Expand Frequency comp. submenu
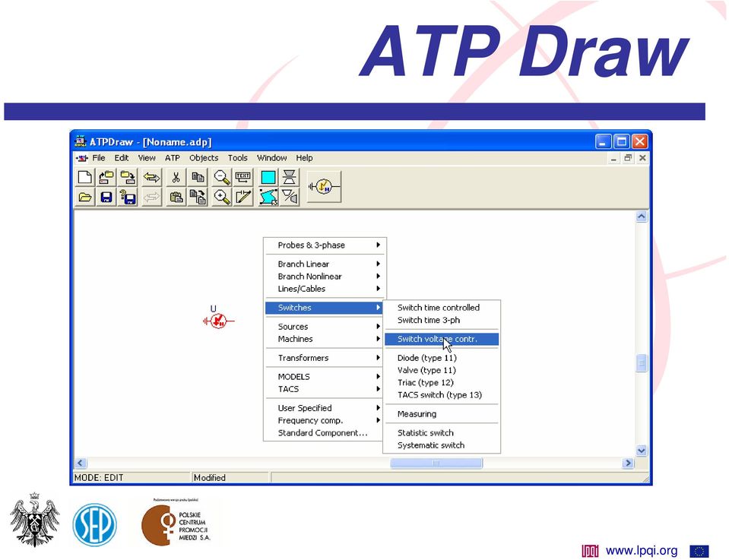Image resolution: width=729 pixels, height=560 pixels. pos(325,420)
